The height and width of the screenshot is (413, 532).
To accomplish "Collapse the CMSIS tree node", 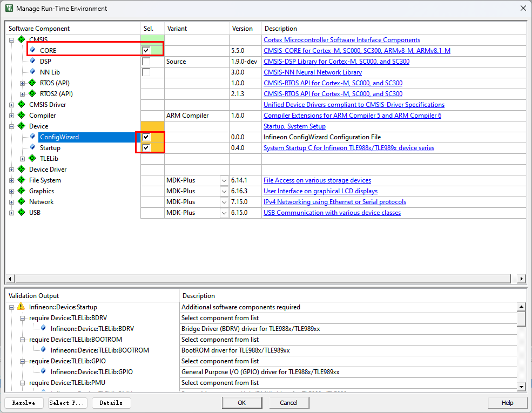I will (11, 40).
